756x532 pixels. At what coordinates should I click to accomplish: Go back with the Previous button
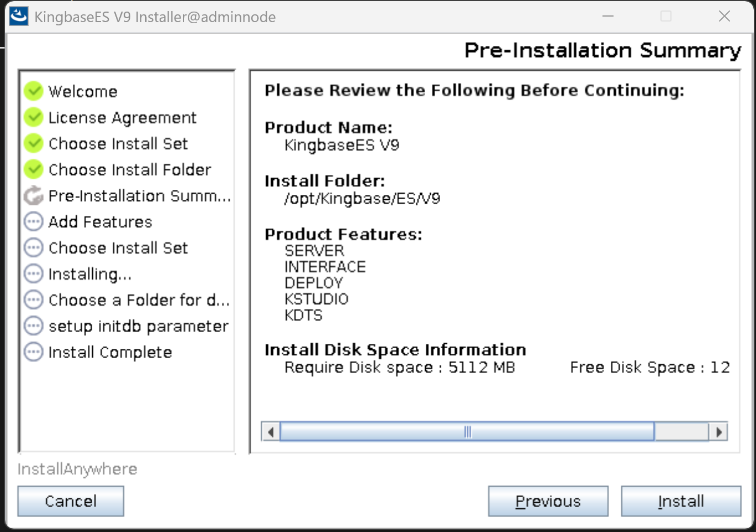point(548,501)
